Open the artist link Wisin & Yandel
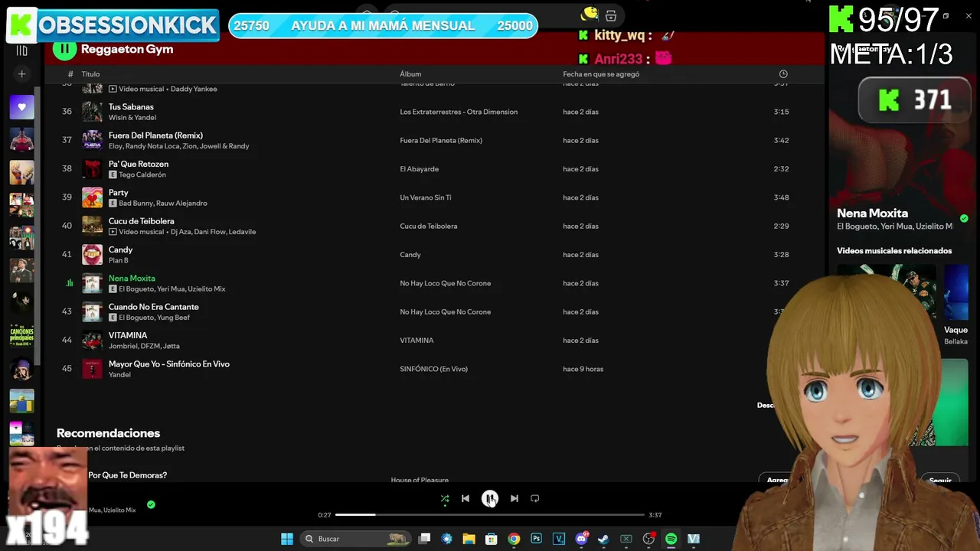This screenshot has height=551, width=980. (x=132, y=118)
